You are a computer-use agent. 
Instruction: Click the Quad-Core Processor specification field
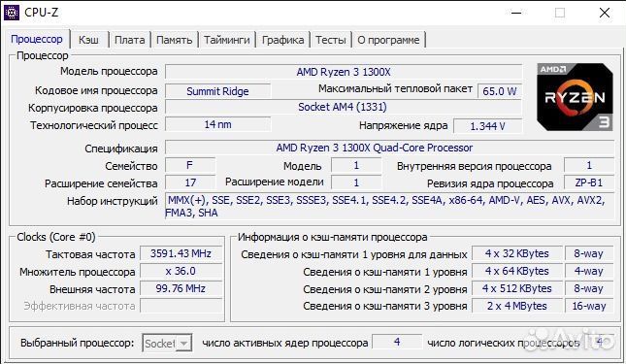click(389, 148)
